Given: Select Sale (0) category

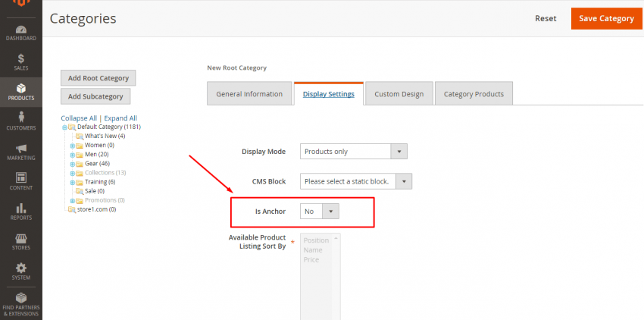Looking at the screenshot, I should pyautogui.click(x=95, y=191).
